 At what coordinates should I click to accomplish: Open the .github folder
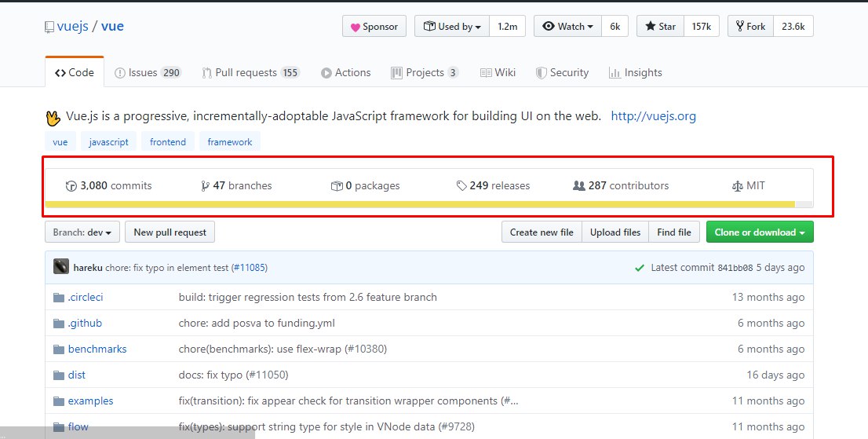tap(85, 324)
